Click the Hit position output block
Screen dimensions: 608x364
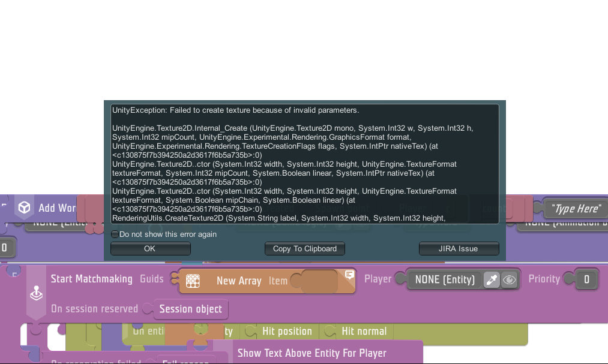point(286,331)
